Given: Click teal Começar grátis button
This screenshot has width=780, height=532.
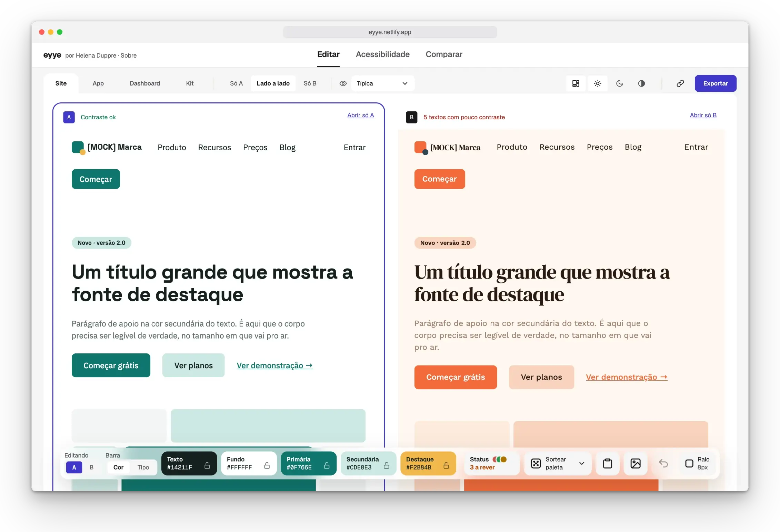Looking at the screenshot, I should (111, 365).
